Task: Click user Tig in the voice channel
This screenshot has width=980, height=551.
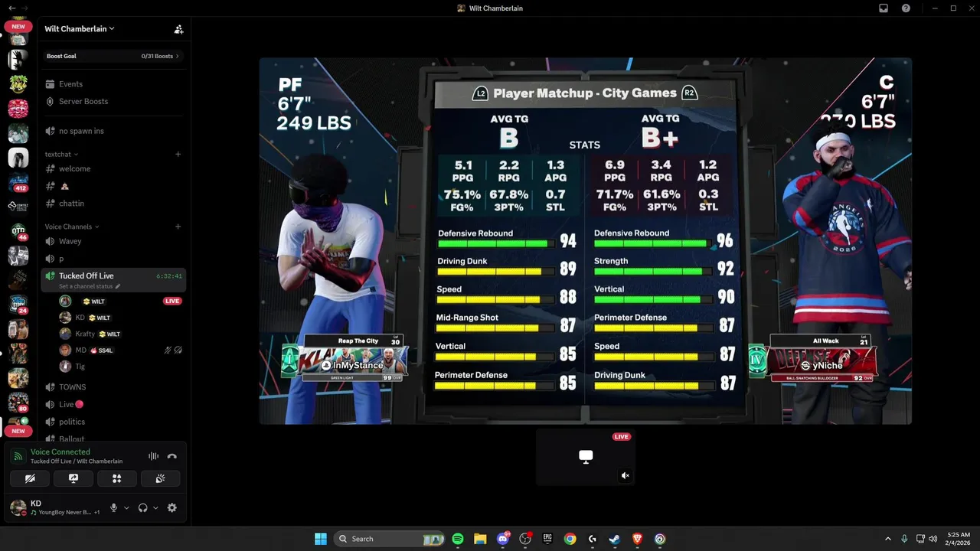Action: point(121,367)
